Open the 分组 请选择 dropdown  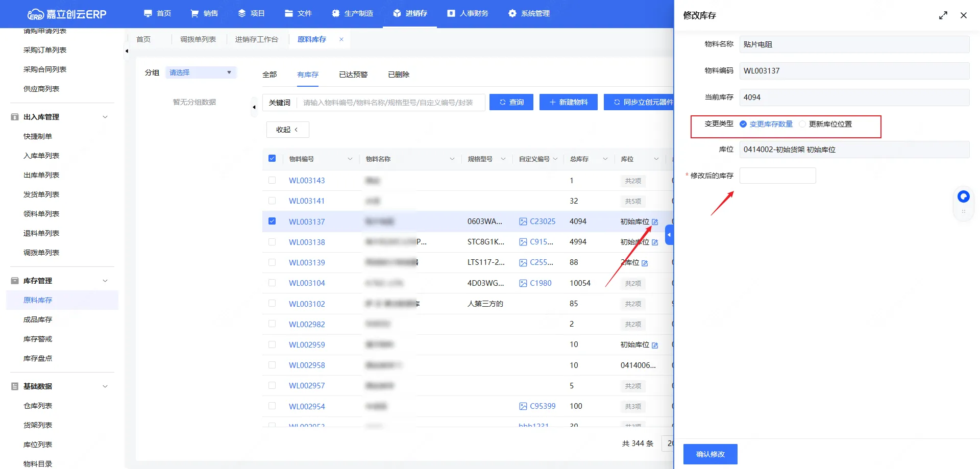pyautogui.click(x=201, y=72)
